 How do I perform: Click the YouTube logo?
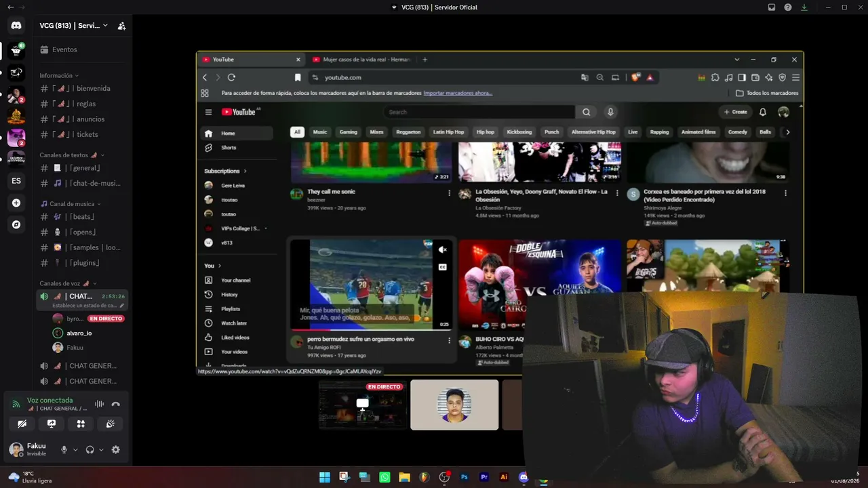(239, 112)
